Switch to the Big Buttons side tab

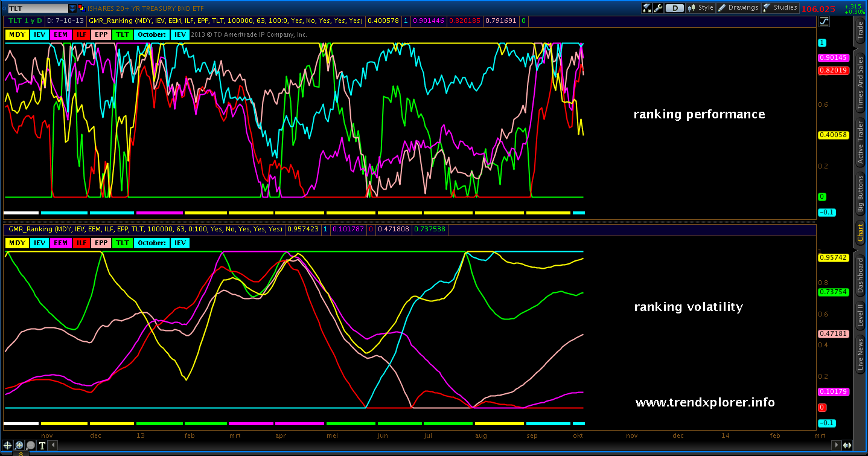tap(860, 195)
